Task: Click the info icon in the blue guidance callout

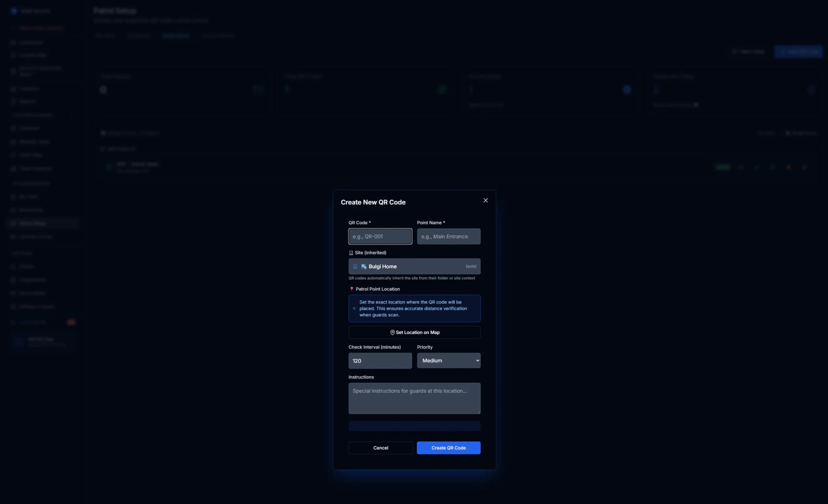Action: click(x=354, y=309)
